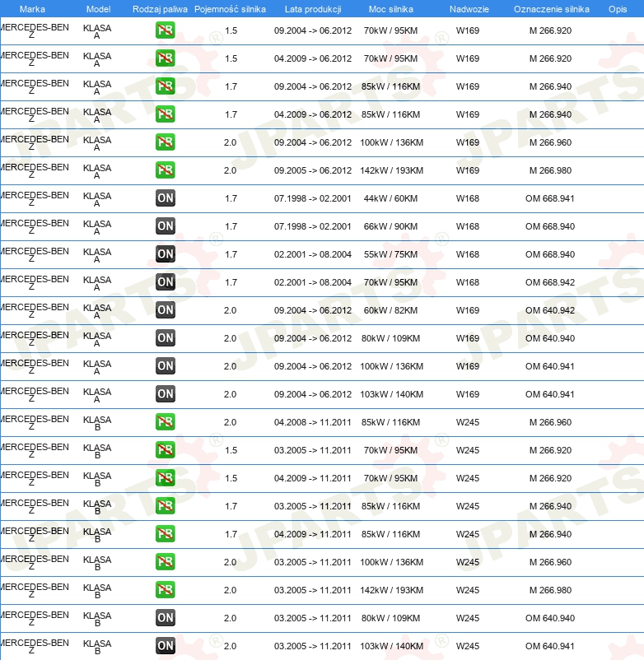Select the 04.2008 -> 11.2011 production years cell
The width and height of the screenshot is (644, 660).
(x=312, y=422)
